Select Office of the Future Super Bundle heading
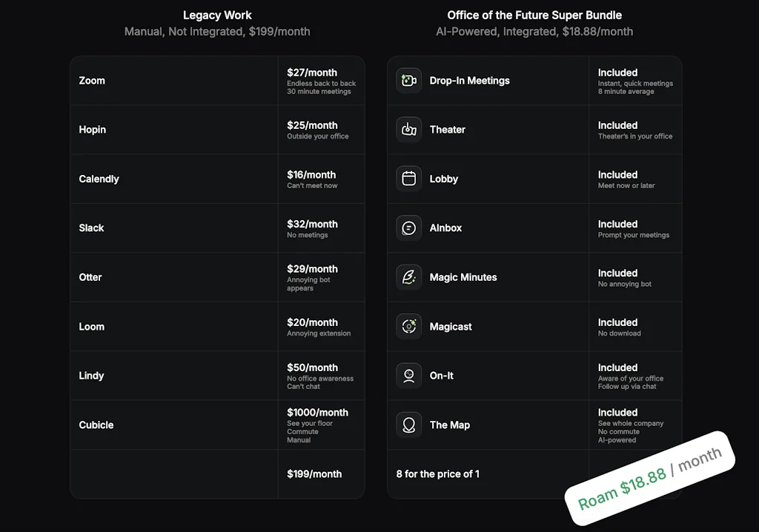This screenshot has width=759, height=532. point(534,15)
